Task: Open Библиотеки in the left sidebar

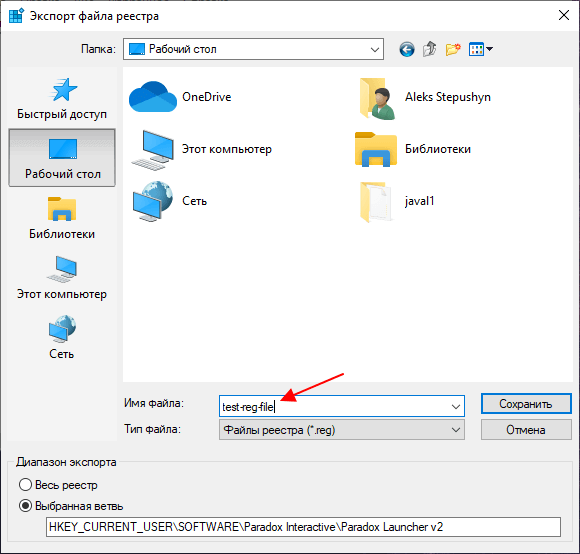Action: (62, 218)
